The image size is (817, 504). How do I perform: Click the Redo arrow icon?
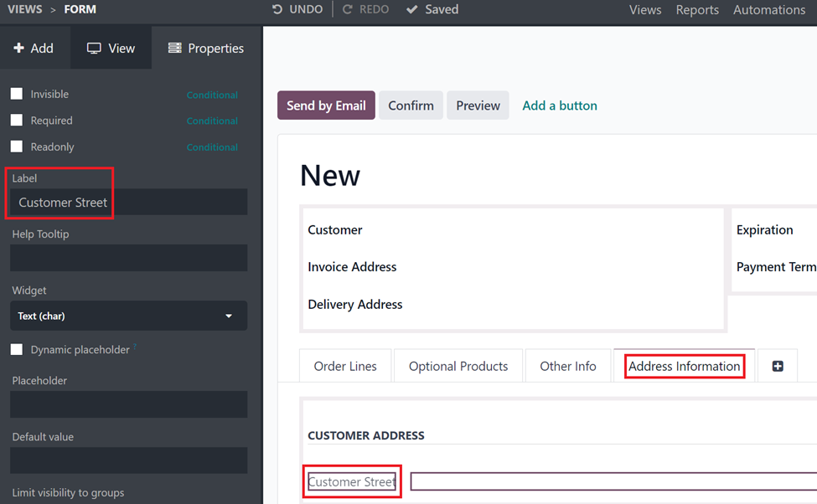347,9
